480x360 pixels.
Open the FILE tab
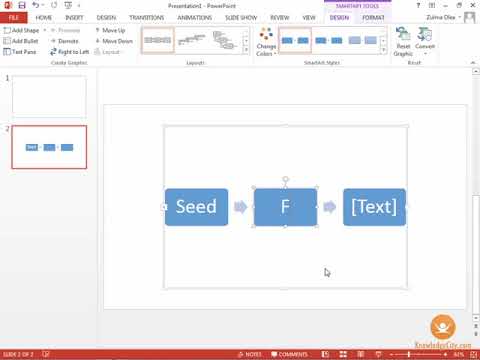click(x=14, y=18)
